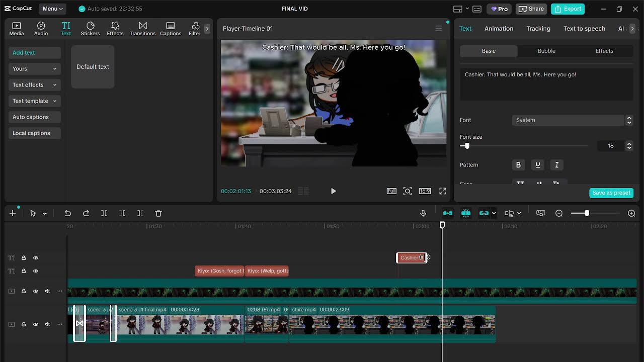Toggle auto snapping in timeline
The height and width of the screenshot is (362, 644).
click(x=466, y=213)
